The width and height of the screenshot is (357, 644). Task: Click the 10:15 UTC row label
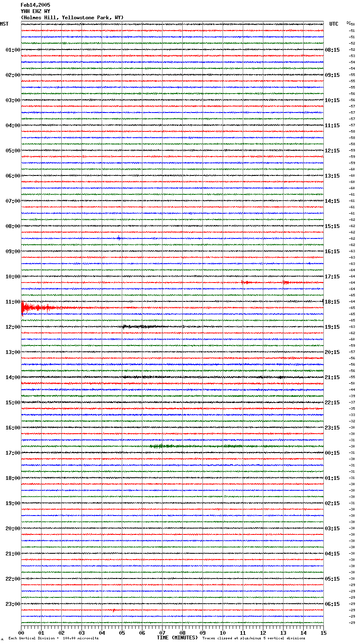(332, 100)
